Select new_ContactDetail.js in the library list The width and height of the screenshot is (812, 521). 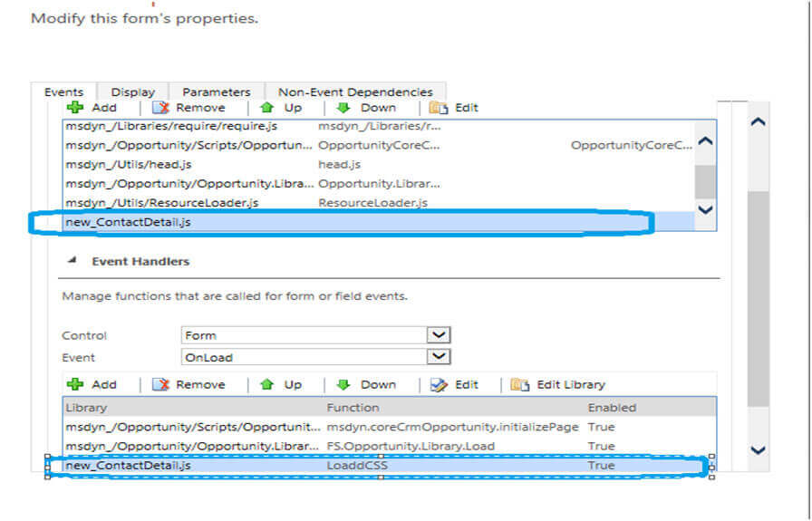click(129, 222)
